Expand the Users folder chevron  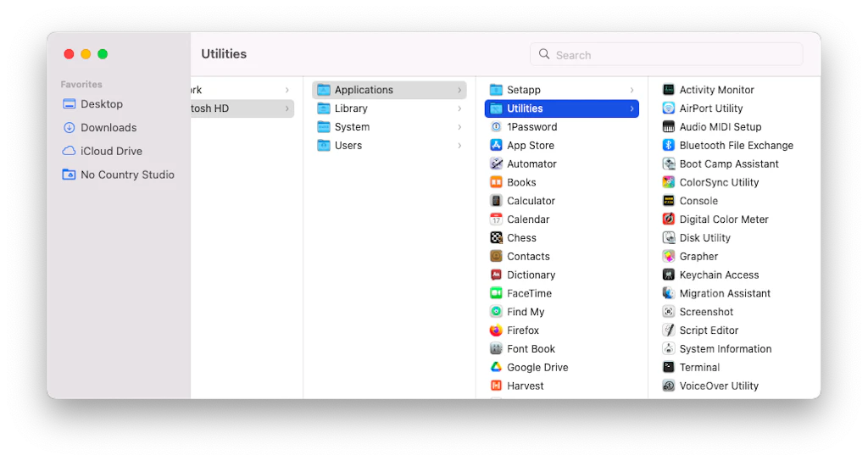coord(459,146)
